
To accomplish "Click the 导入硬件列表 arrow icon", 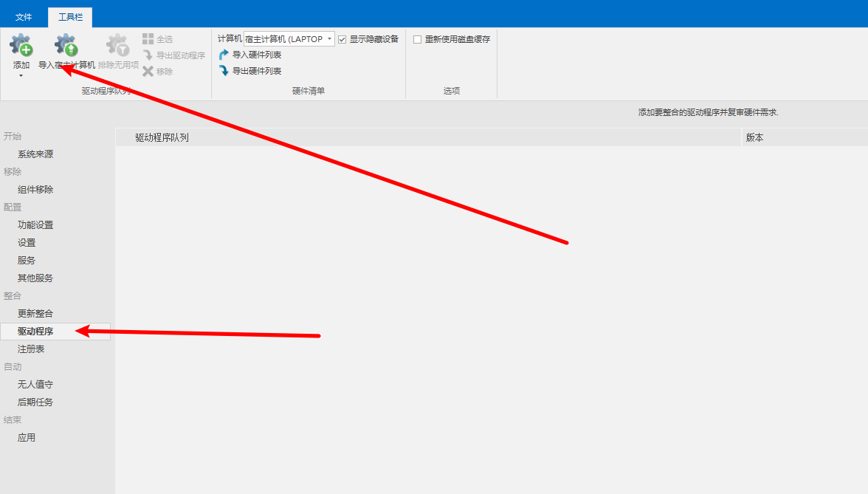I will click(224, 55).
